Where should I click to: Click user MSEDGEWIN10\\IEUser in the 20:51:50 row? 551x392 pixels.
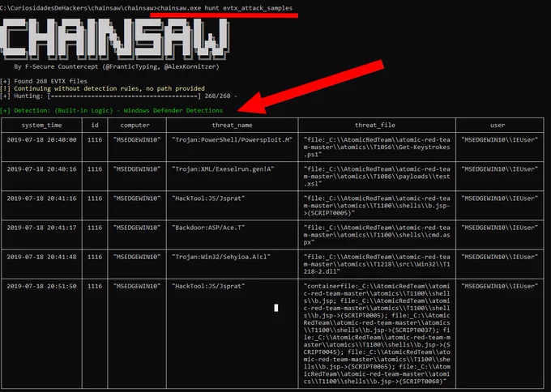click(499, 286)
